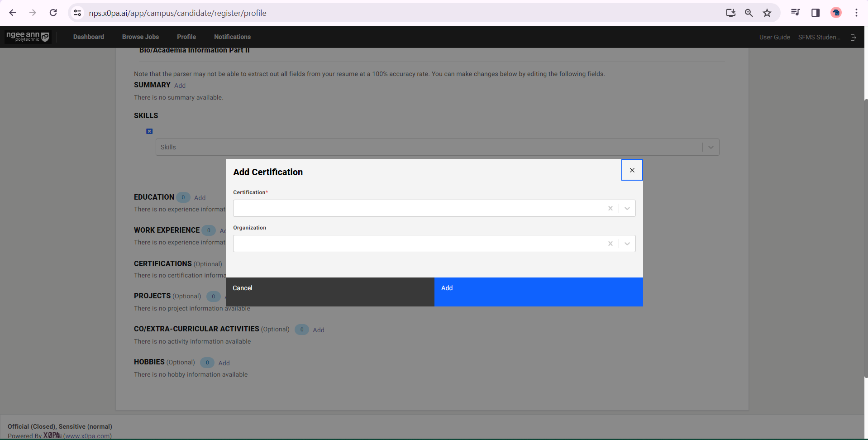Viewport: 868px width, 440px height.
Task: Open the Dashboard menu item
Action: click(x=89, y=37)
